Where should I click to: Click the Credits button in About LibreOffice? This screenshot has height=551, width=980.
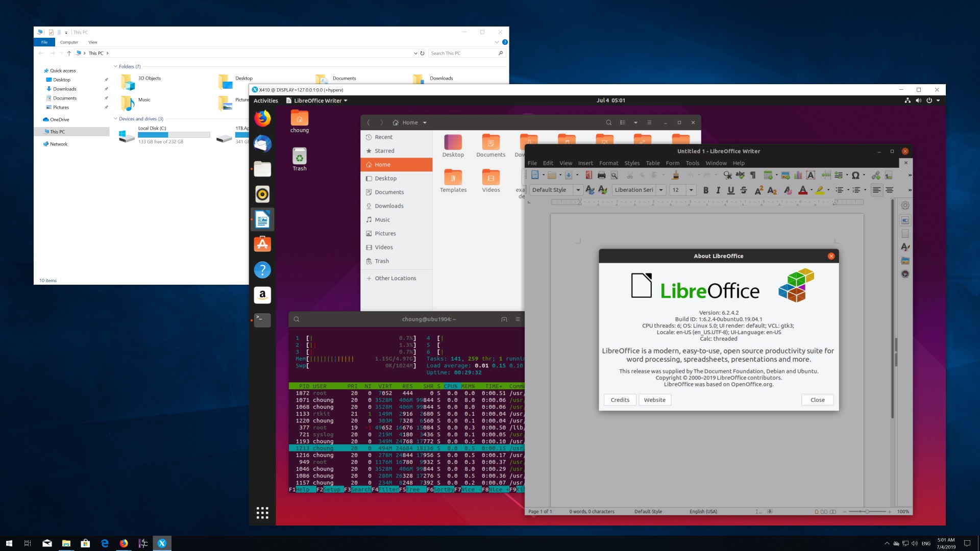click(x=619, y=399)
